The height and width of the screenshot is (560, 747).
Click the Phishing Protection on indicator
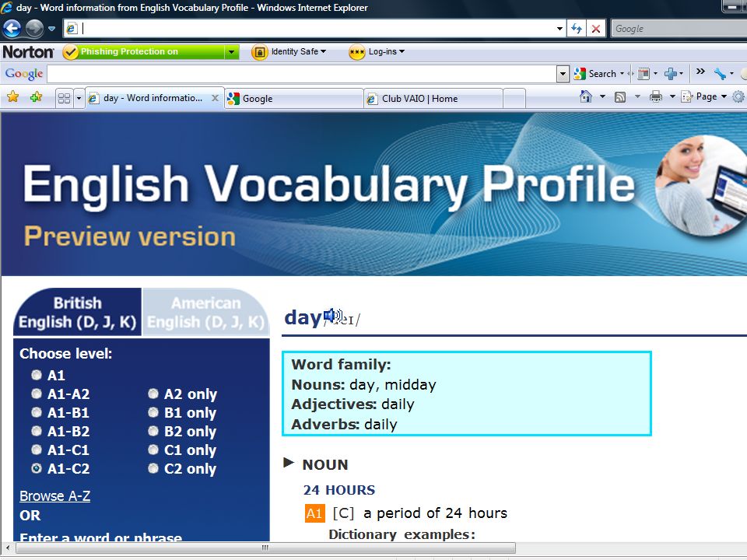(x=143, y=51)
